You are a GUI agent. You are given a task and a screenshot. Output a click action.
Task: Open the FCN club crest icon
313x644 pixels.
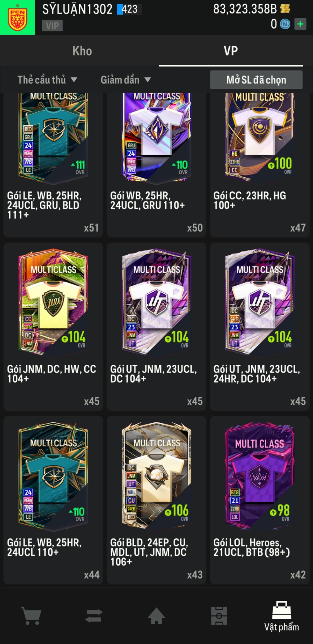(x=17, y=17)
